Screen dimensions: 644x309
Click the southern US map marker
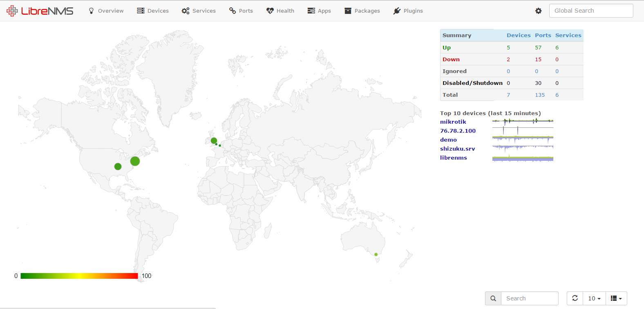pos(118,166)
